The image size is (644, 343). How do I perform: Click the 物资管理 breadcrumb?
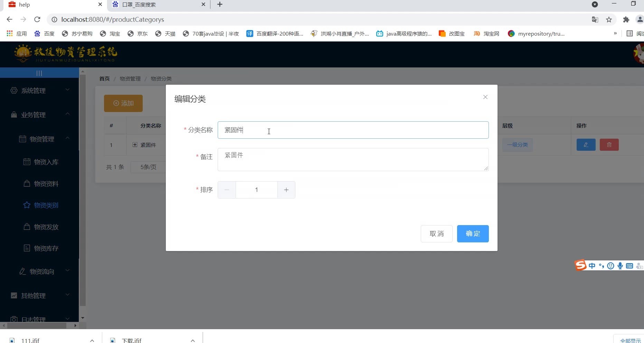click(130, 79)
